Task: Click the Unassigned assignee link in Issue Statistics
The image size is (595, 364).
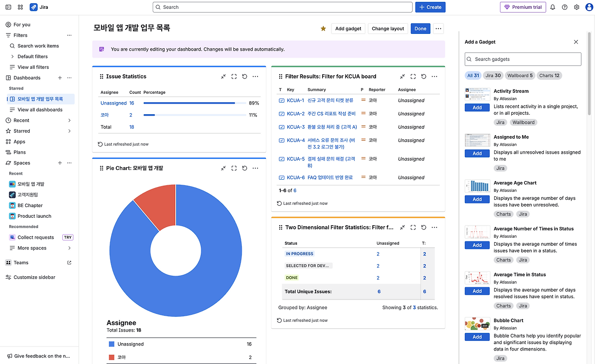Action: [x=113, y=103]
